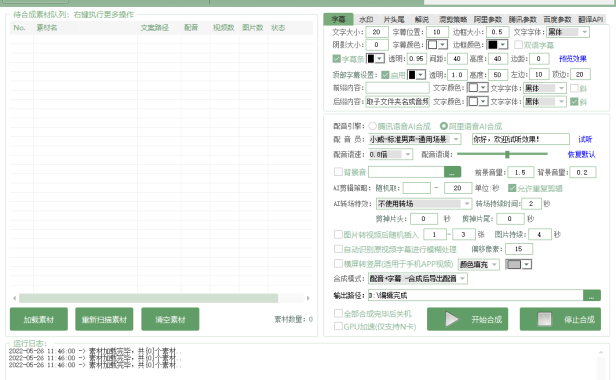The width and height of the screenshot is (616, 380).
Task: Open the top-row 文字字体 黑体 dropdown
Action: click(x=568, y=32)
